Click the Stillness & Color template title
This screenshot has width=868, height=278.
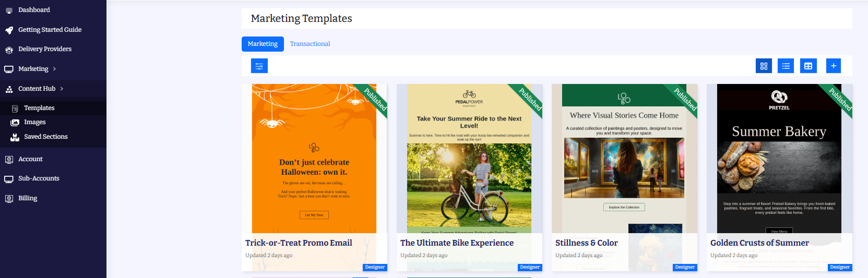pos(586,243)
